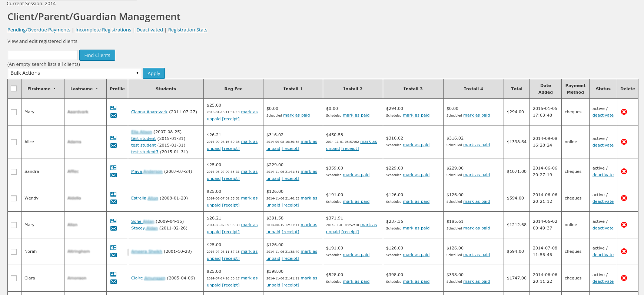Open profile card icon for Norah

click(x=113, y=248)
